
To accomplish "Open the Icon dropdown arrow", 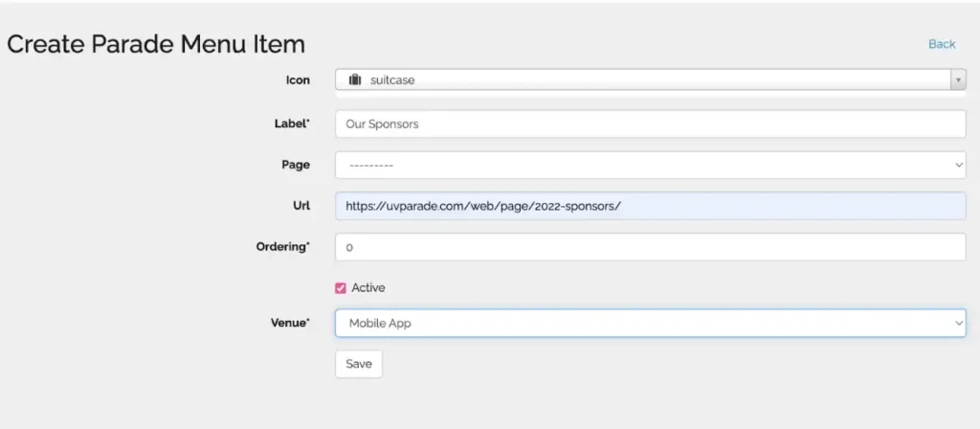I will click(x=958, y=80).
